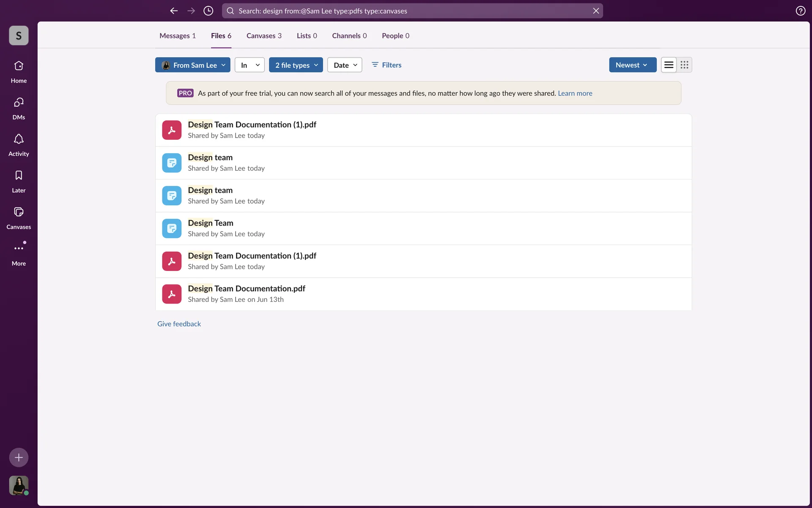Expand the Newest sort dropdown

[632, 65]
